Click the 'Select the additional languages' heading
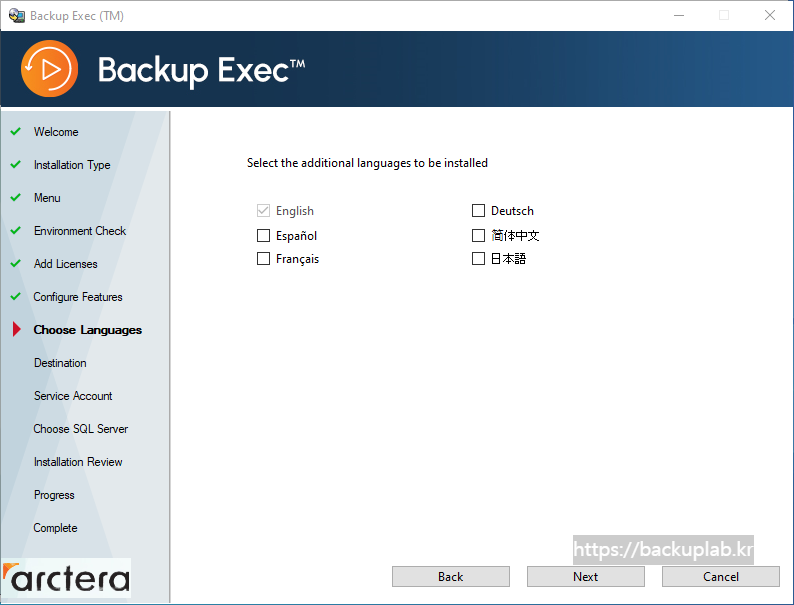 tap(367, 163)
